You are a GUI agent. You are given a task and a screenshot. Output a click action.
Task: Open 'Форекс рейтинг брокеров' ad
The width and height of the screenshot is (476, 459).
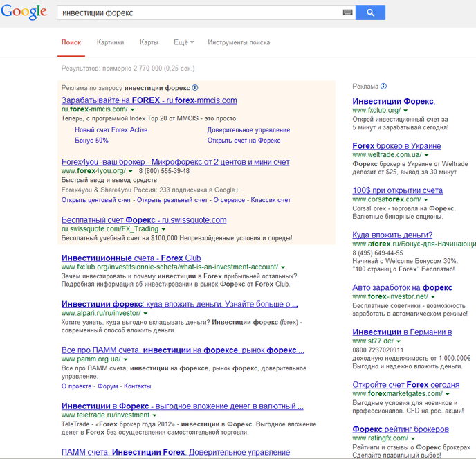tap(401, 429)
